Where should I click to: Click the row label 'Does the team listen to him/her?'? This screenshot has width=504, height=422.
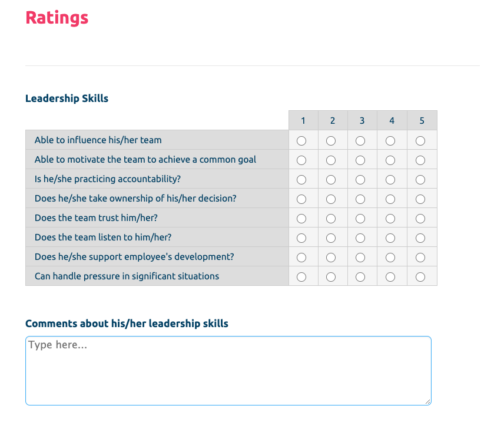103,238
